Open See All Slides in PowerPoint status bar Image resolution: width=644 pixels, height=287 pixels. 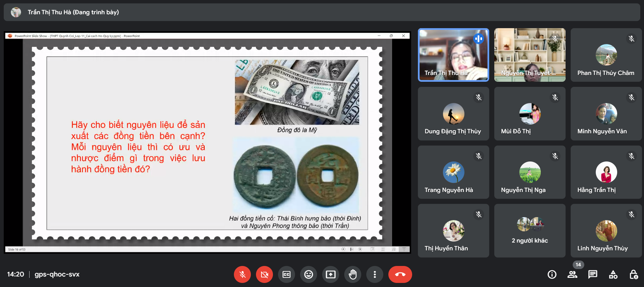(x=352, y=249)
